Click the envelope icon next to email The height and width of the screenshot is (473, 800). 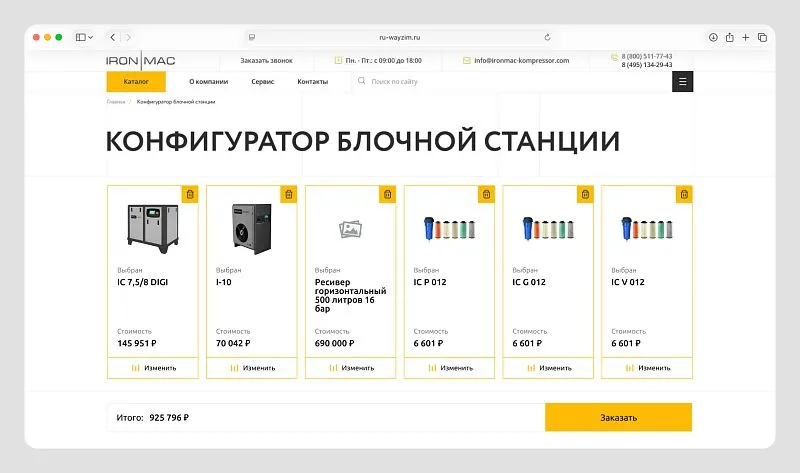coord(466,60)
